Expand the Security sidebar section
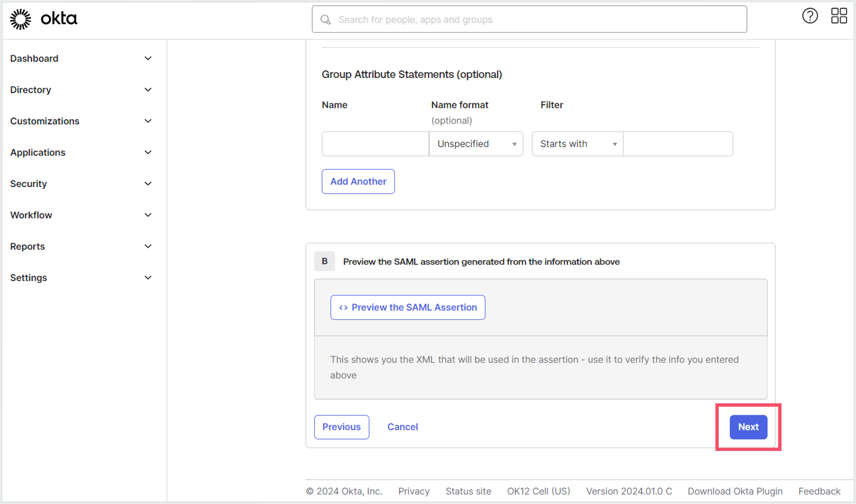 [81, 184]
